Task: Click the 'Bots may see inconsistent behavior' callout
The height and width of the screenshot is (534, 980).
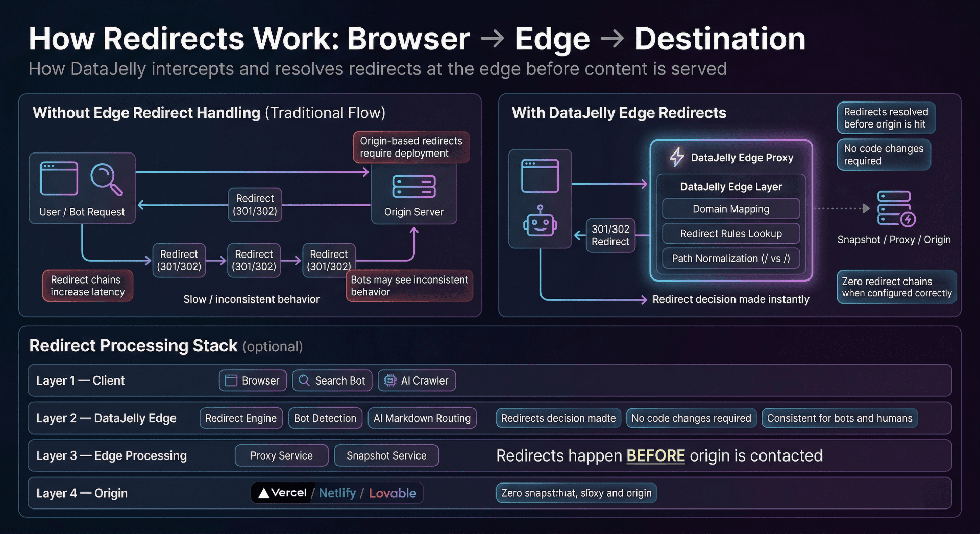Action: (x=409, y=286)
